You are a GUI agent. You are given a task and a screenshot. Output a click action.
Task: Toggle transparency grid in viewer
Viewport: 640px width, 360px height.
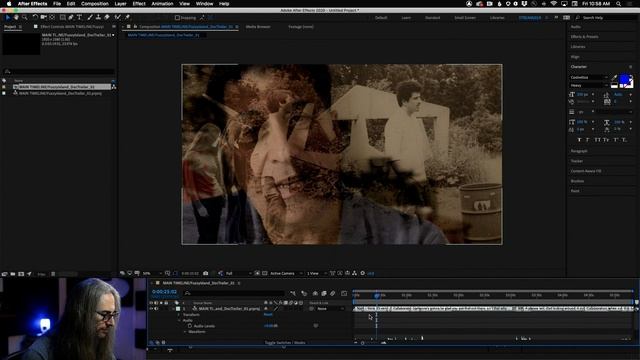pyautogui.click(x=265, y=273)
